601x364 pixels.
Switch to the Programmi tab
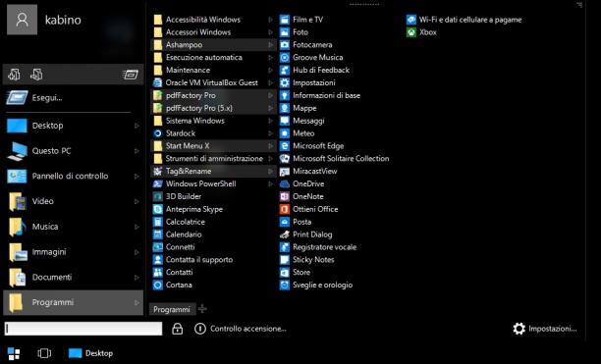(x=172, y=309)
